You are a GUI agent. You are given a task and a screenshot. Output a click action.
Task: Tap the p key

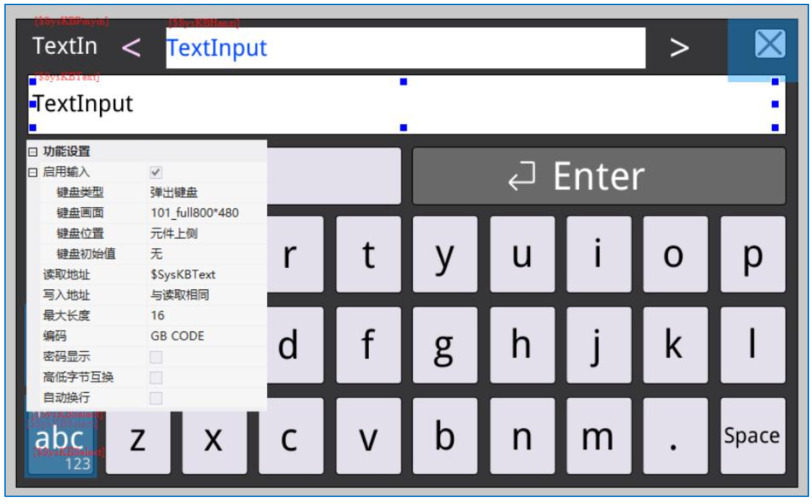click(x=753, y=255)
